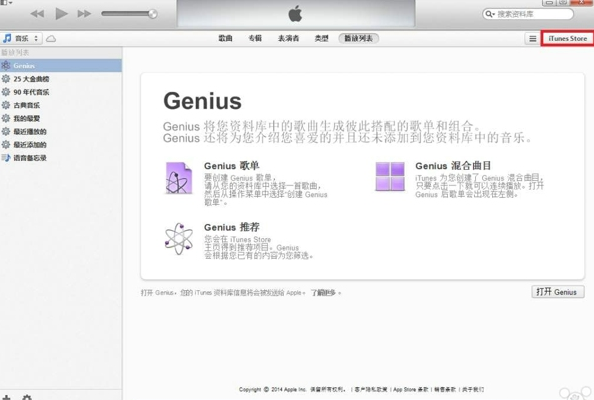The width and height of the screenshot is (594, 400).
Task: Click the Genius 混合曲目 purple grid icon
Action: pos(390,177)
